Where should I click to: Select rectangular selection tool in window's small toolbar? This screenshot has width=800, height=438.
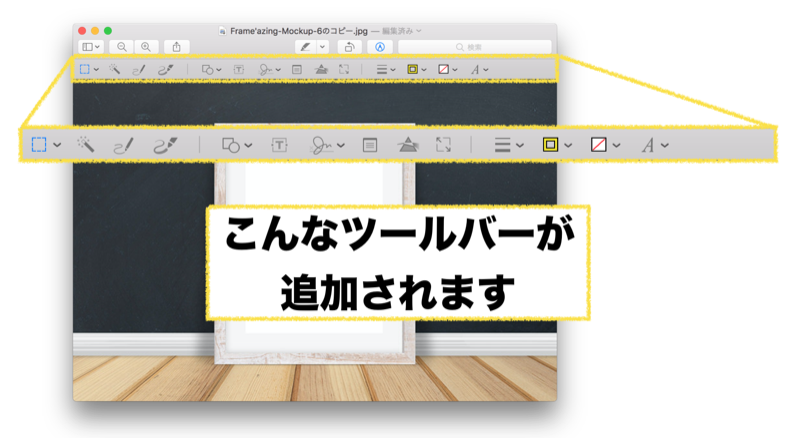point(85,69)
